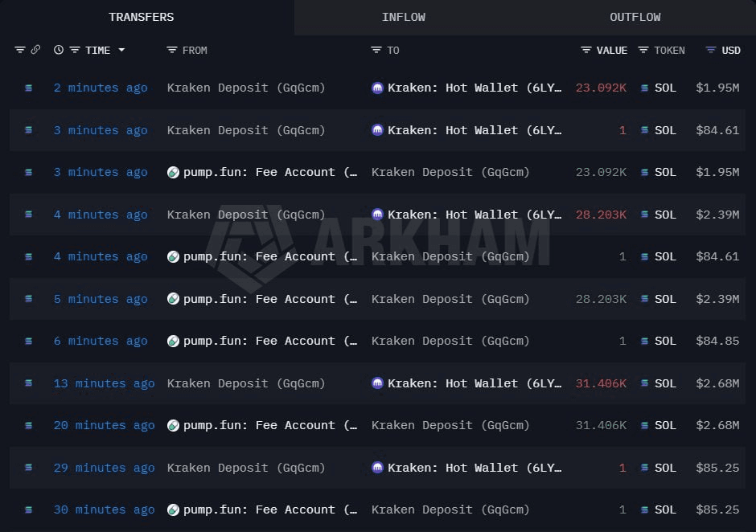Screen dimensions: 756x532
Task: Click the $84.85 USD amount
Action: pos(717,341)
